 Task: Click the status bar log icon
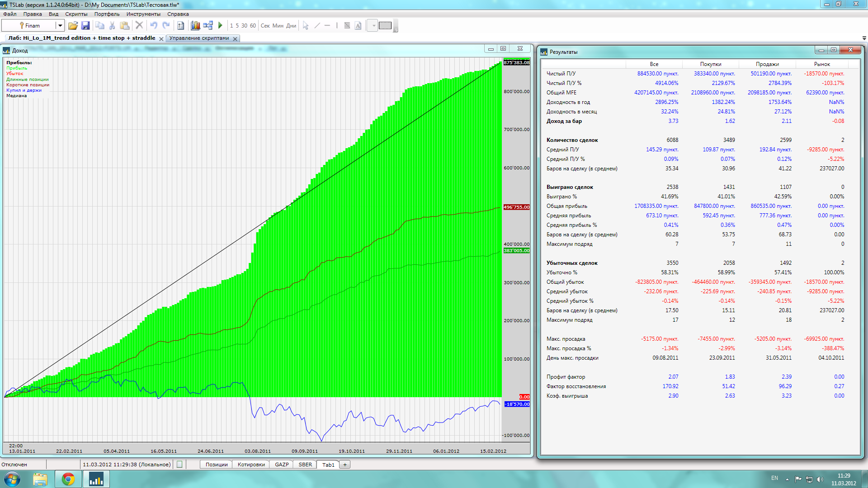coord(179,465)
